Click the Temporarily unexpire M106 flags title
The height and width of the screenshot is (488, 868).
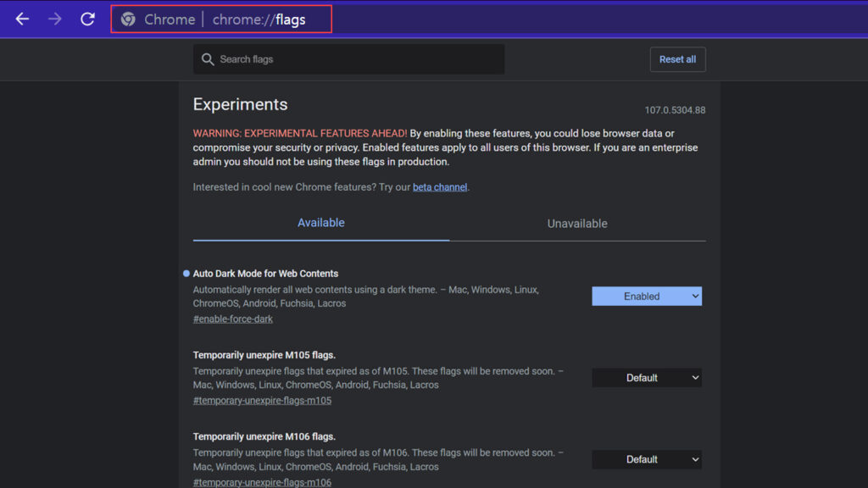point(264,436)
